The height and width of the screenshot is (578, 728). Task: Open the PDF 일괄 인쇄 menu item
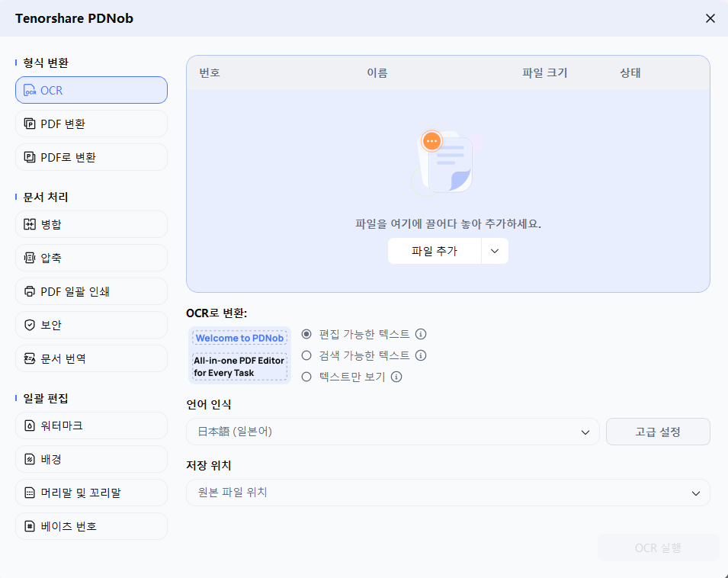(x=91, y=291)
